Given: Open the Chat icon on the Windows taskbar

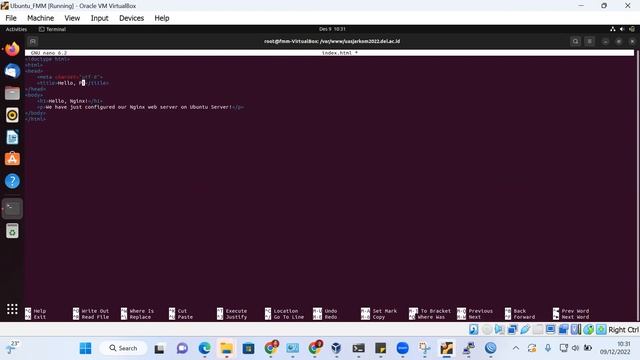Looking at the screenshot, I should 182,348.
